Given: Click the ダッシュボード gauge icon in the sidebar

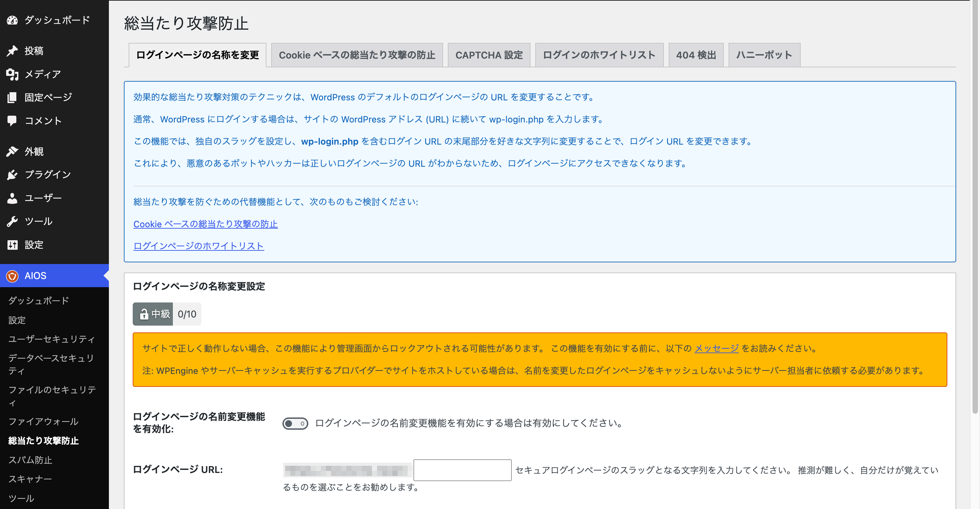Looking at the screenshot, I should pos(12,20).
